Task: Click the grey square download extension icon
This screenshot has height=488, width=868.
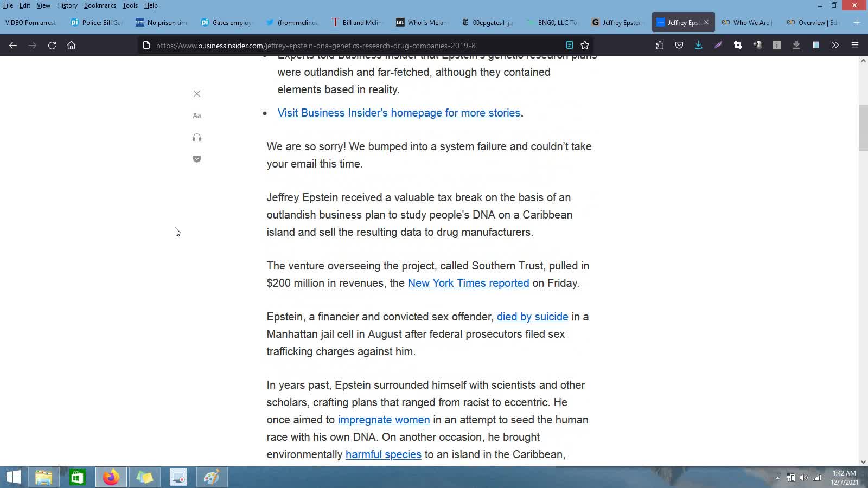Action: [x=777, y=46]
